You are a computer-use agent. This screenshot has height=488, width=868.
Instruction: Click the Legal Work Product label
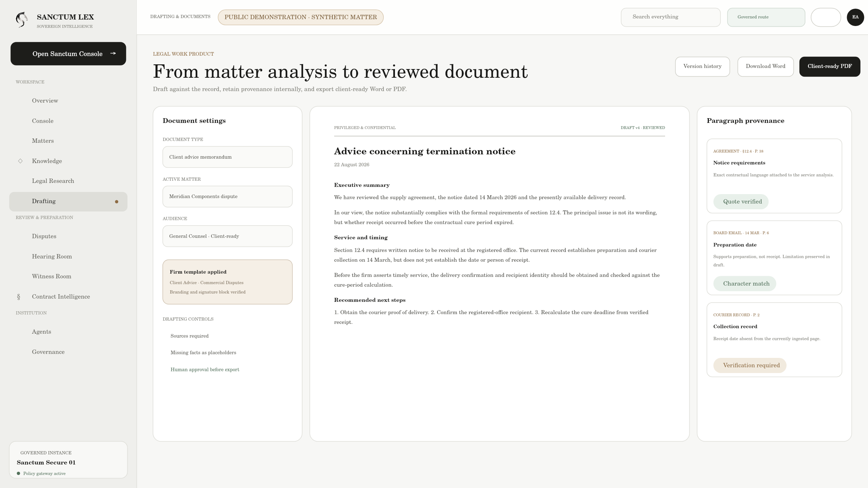(x=183, y=54)
